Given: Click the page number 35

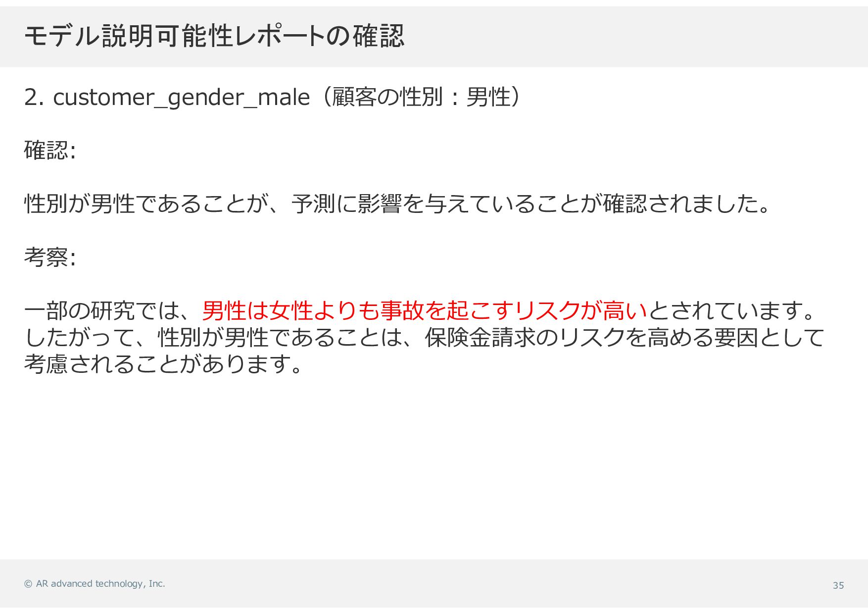Looking at the screenshot, I should point(838,585).
